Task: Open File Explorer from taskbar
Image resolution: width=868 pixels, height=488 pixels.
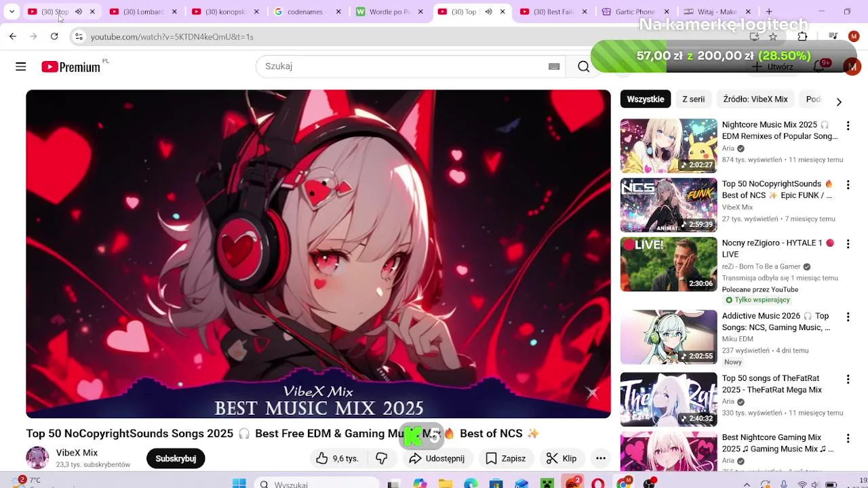Action: [445, 483]
